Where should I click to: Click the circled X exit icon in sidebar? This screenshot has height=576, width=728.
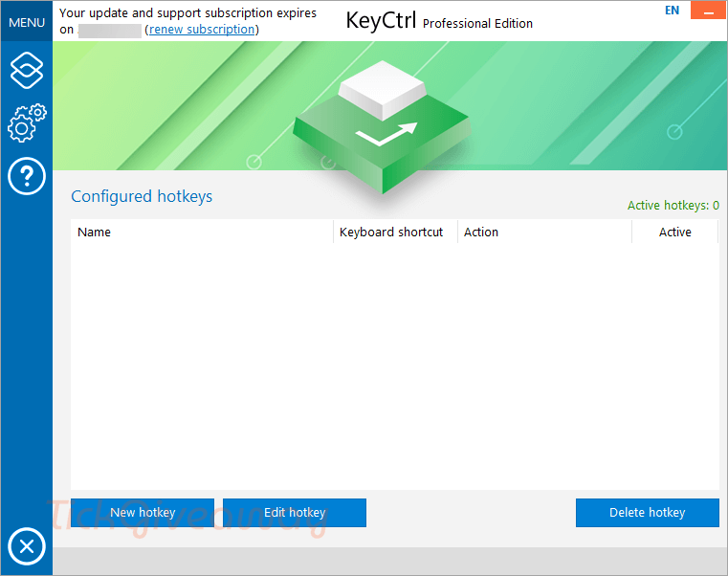27,546
